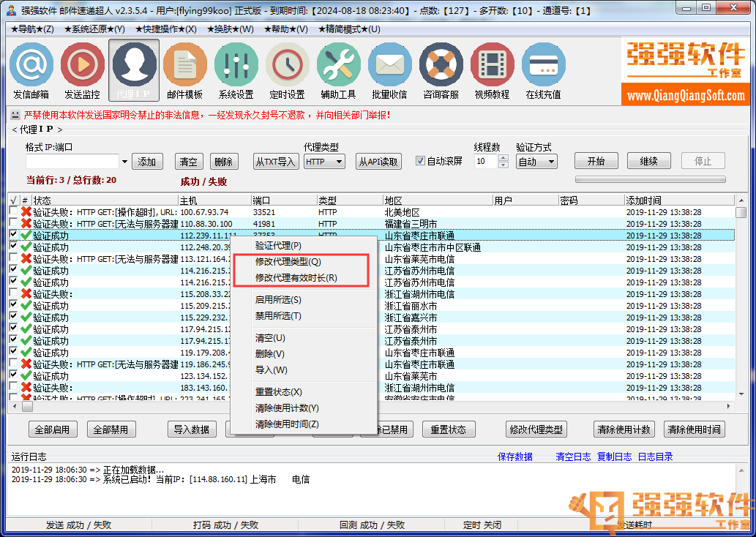The width and height of the screenshot is (756, 537).
Task: Decrease thread count with the down stepper
Action: click(x=504, y=165)
